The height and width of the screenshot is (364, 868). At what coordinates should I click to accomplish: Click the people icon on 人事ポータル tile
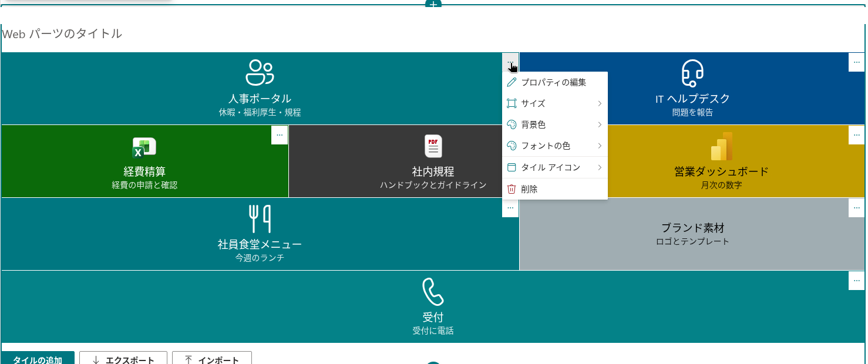(x=260, y=73)
